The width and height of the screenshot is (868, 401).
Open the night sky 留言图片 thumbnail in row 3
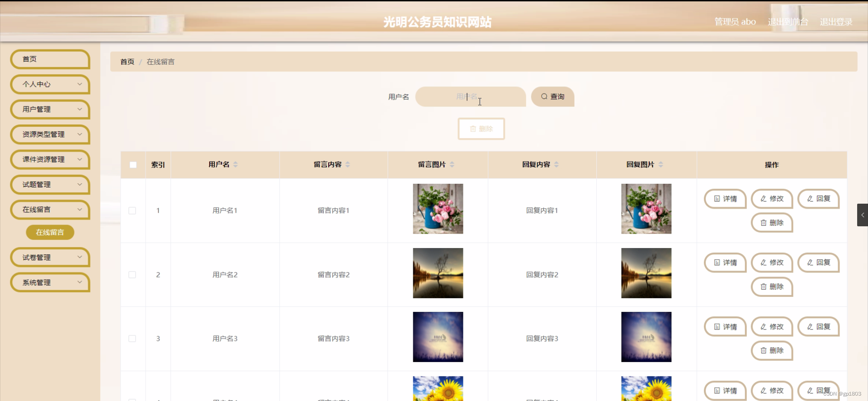[438, 337]
